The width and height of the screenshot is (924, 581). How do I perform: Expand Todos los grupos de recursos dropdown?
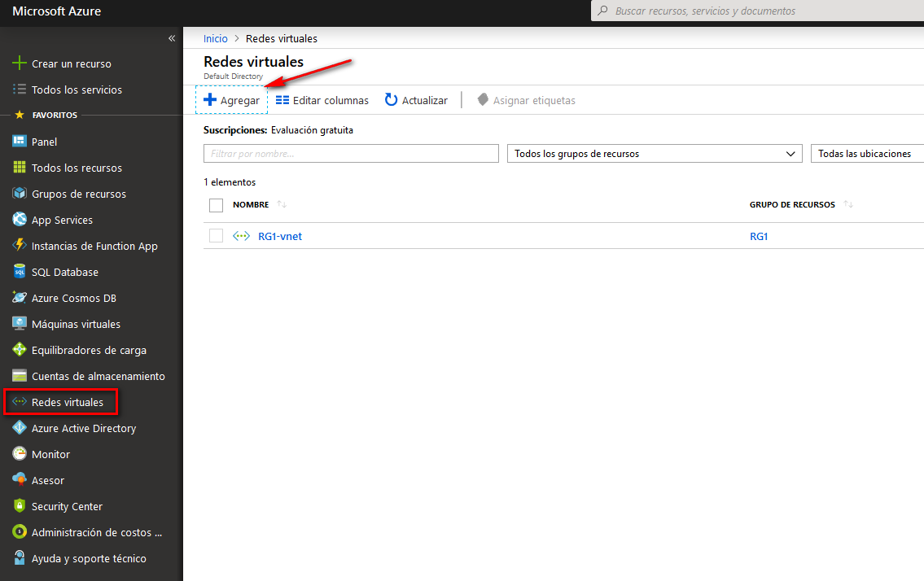(x=655, y=154)
